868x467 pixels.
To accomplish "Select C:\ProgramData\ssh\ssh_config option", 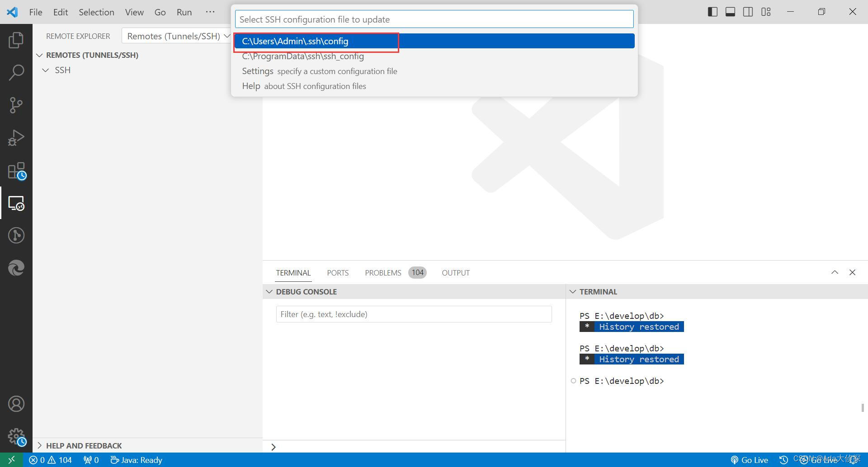I will (x=434, y=56).
